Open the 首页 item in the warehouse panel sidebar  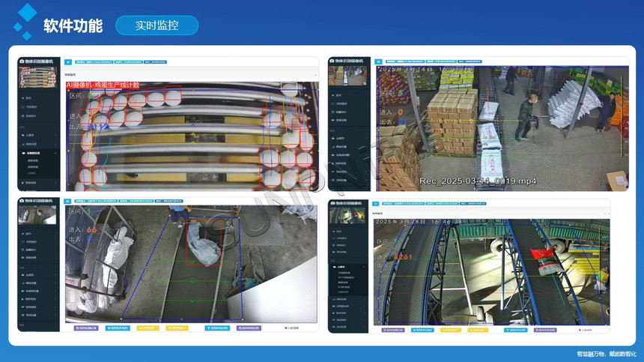coord(341,95)
